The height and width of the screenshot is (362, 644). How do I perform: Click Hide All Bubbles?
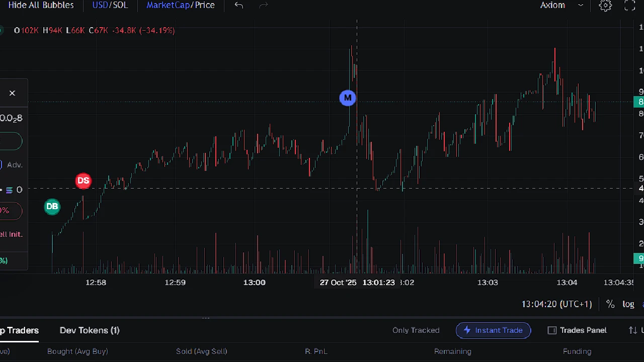click(41, 5)
